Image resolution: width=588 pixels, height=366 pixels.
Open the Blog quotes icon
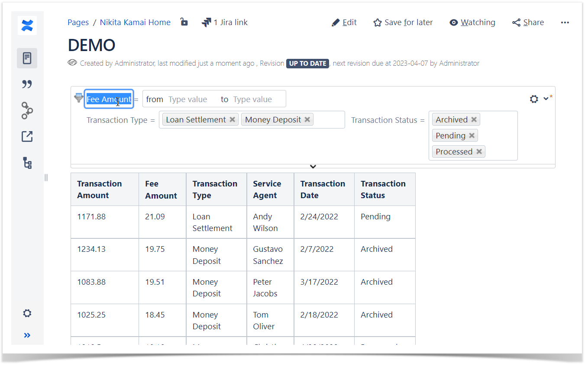coord(27,84)
